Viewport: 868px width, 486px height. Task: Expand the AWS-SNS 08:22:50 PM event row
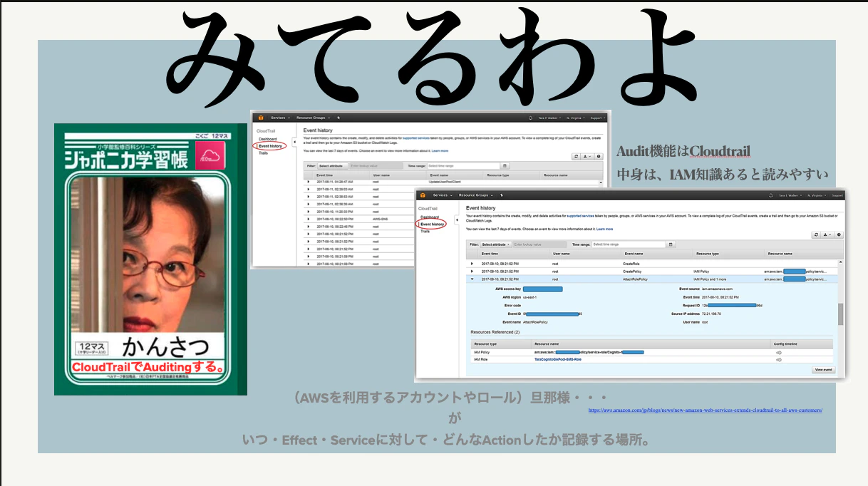pyautogui.click(x=309, y=219)
